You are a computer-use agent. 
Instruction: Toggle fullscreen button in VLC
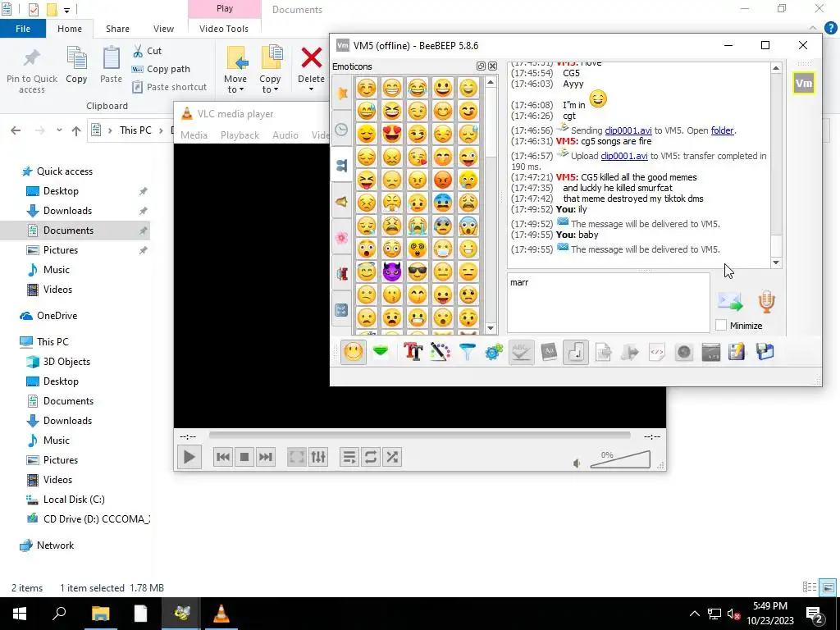point(296,457)
